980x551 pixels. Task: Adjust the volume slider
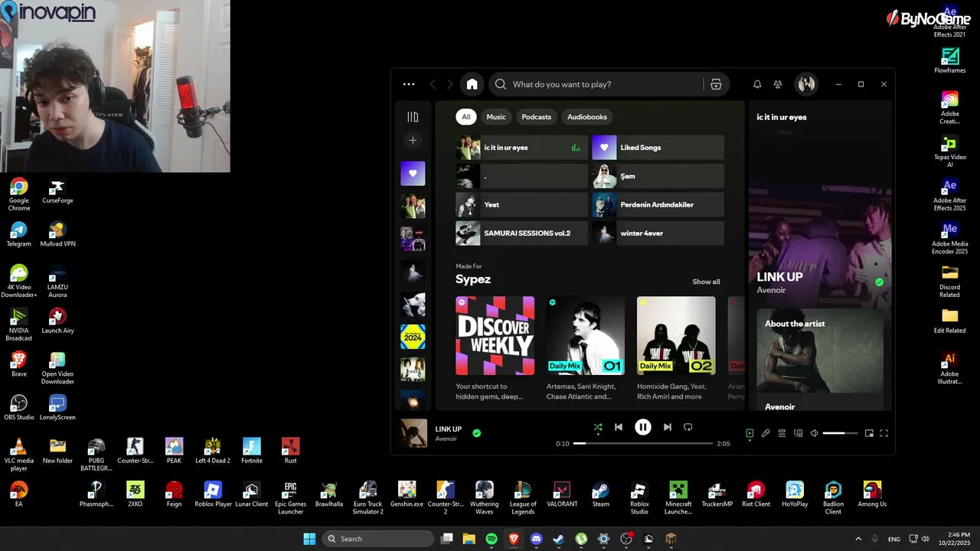pos(840,433)
